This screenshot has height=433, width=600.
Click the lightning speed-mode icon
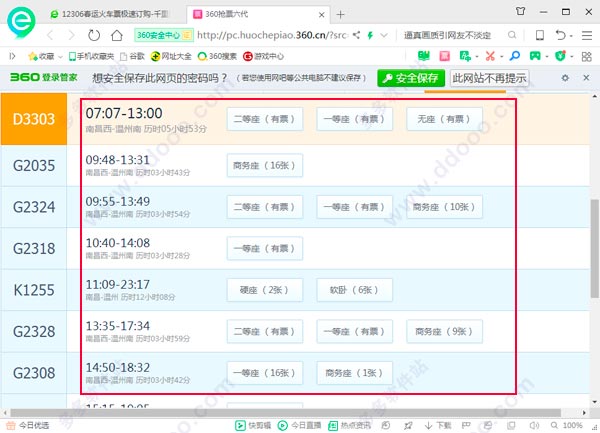coord(370,36)
